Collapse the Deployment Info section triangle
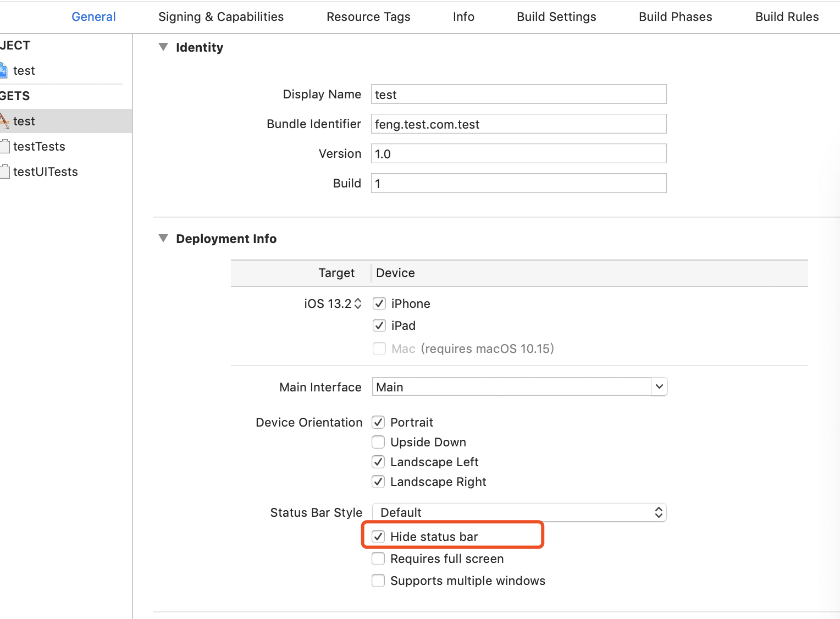 [x=163, y=238]
